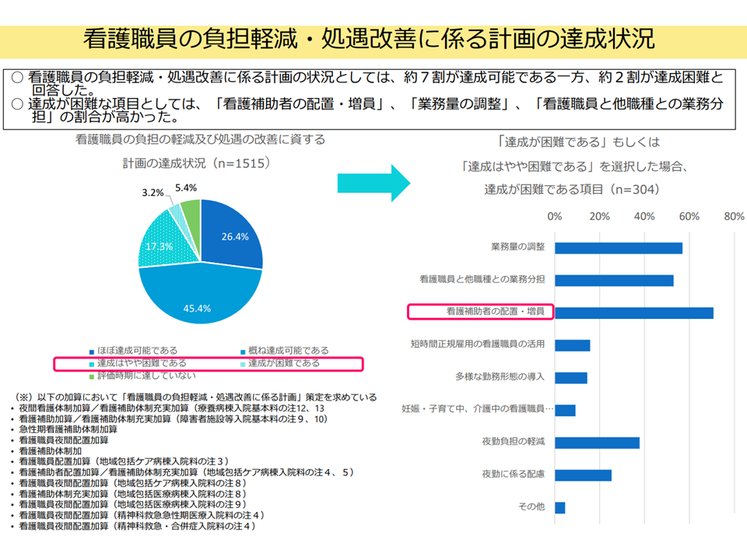This screenshot has width=747, height=560.
Task: Select legend text 評価時期に達していない
Action: (x=146, y=375)
